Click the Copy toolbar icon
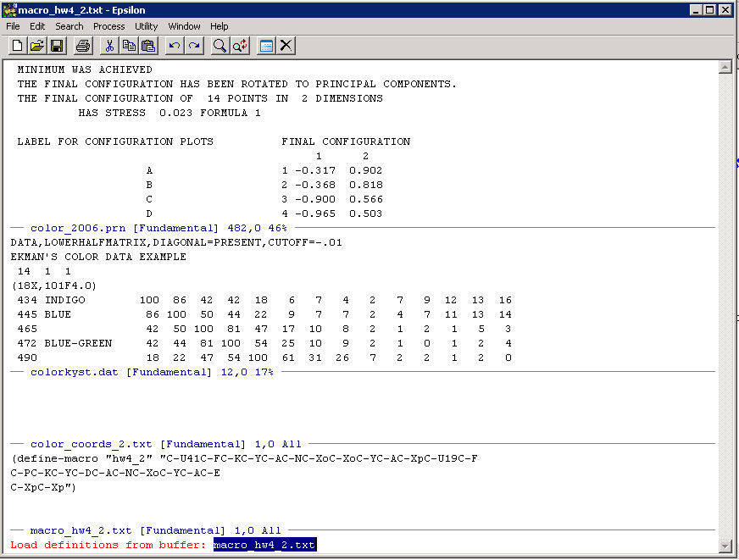The width and height of the screenshot is (739, 560). [129, 46]
